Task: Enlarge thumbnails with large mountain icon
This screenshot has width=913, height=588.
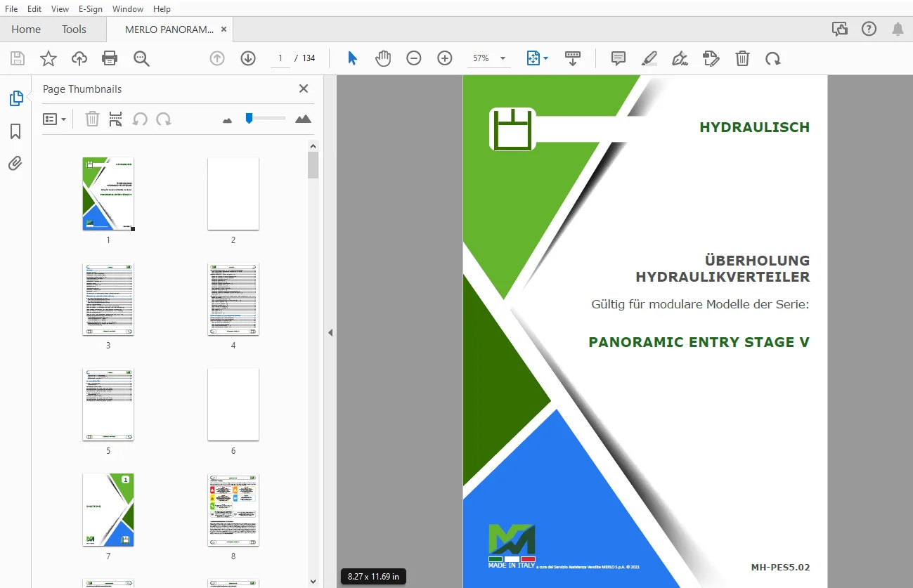Action: (x=303, y=119)
